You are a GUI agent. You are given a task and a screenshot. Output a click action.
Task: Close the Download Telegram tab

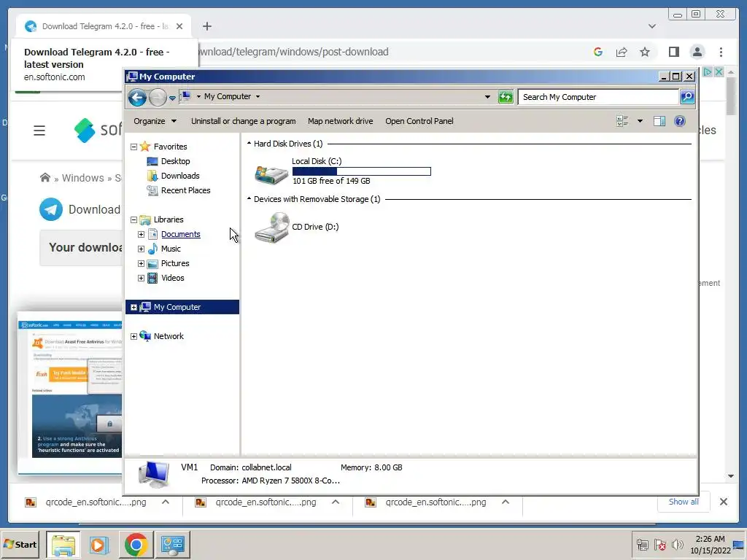[179, 26]
